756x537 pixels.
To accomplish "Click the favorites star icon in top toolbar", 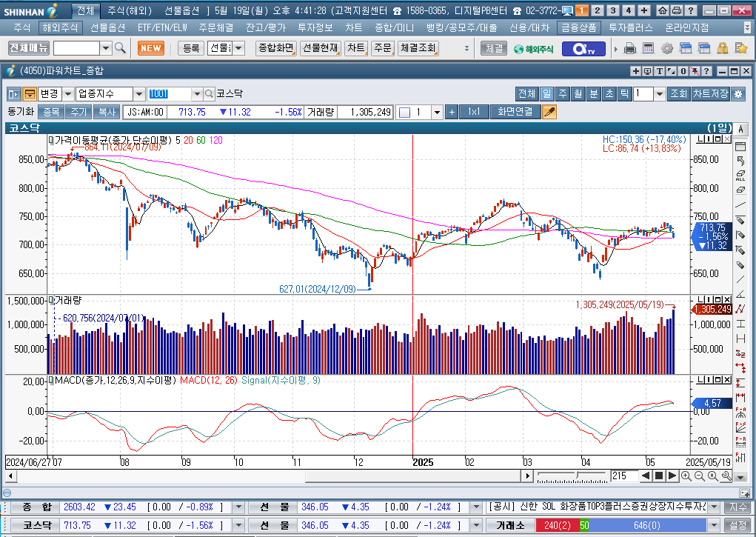I will pos(741,48).
